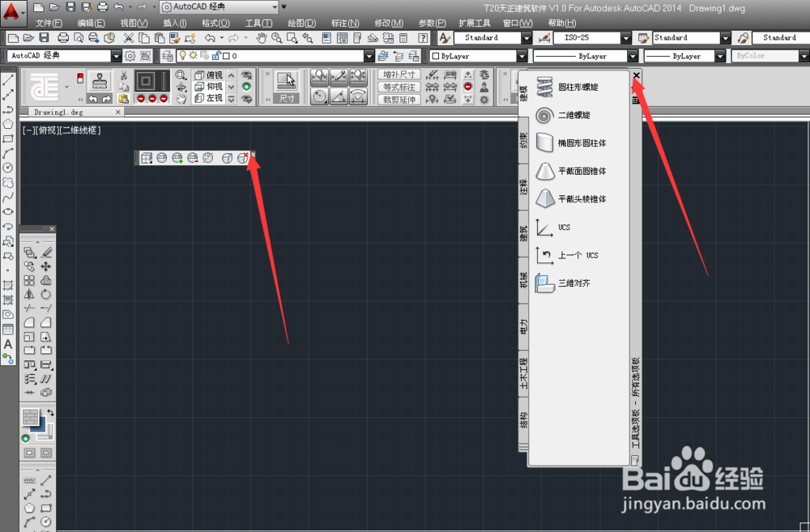This screenshot has width=810, height=532.
Task: Click the UCS axis icon in tool palette
Action: (544, 228)
